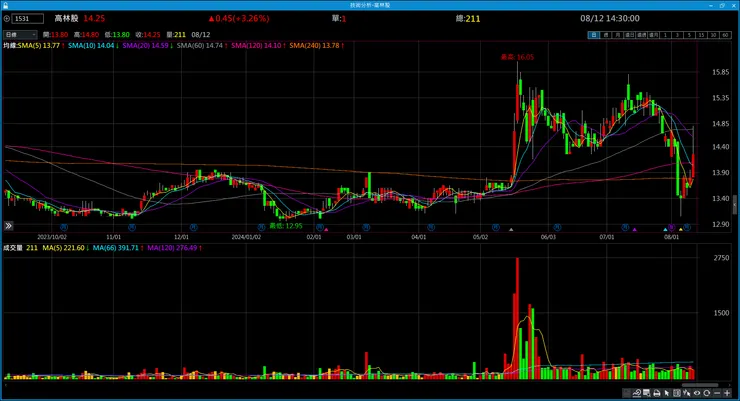
Task: Click the stock code field showing 1531
Action: coord(28,19)
